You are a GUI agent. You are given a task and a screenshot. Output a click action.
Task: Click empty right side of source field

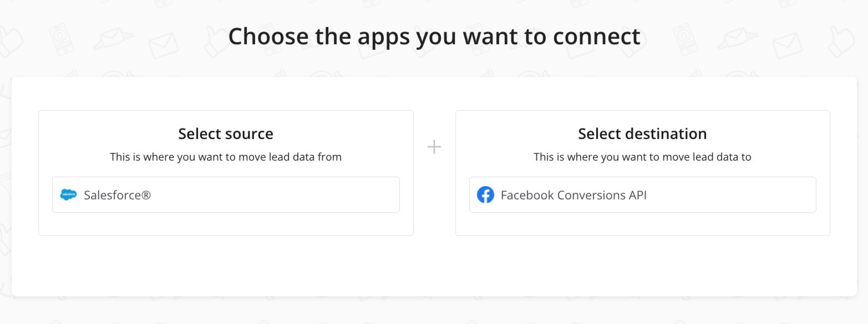click(333, 195)
